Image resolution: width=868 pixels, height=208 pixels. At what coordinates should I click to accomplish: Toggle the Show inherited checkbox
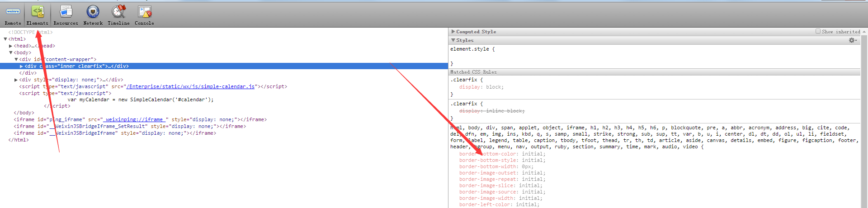point(818,31)
